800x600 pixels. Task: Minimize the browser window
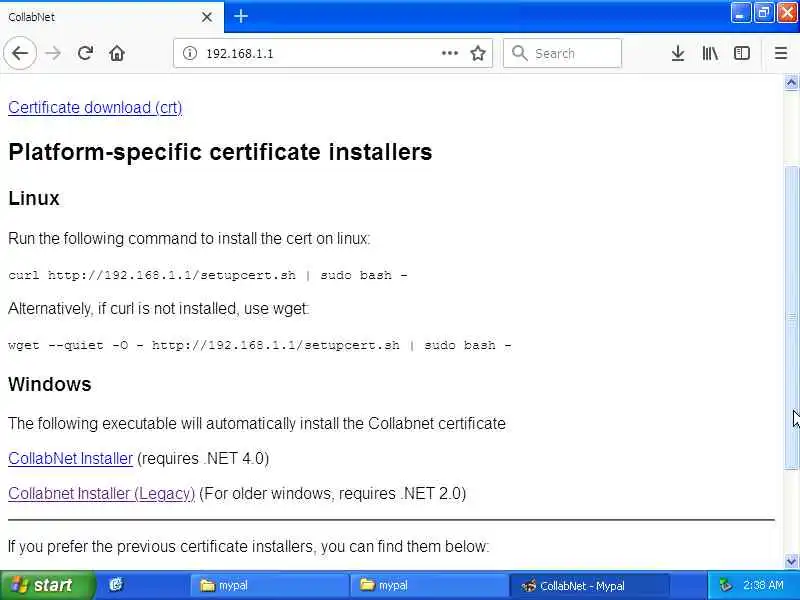[x=740, y=13]
